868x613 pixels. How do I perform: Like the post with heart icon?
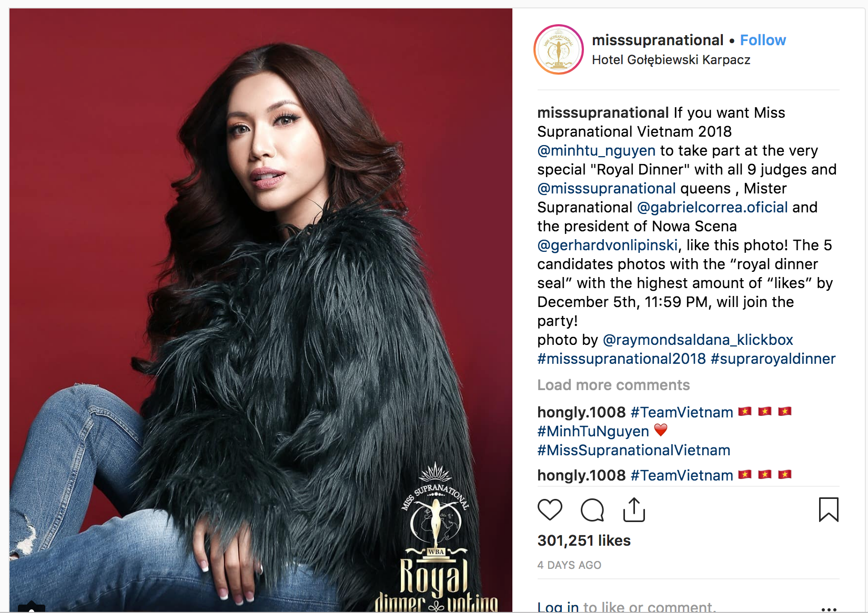tap(550, 509)
